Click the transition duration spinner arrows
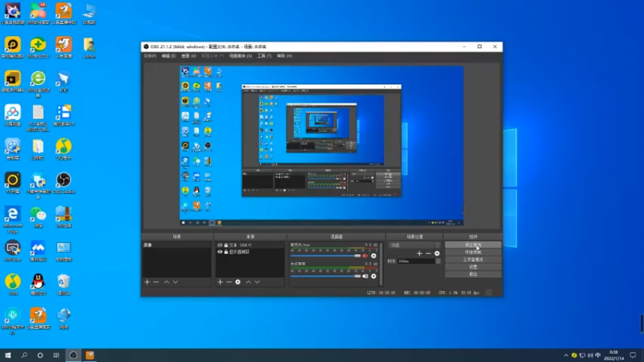Image resolution: width=644 pixels, height=362 pixels. [x=438, y=261]
